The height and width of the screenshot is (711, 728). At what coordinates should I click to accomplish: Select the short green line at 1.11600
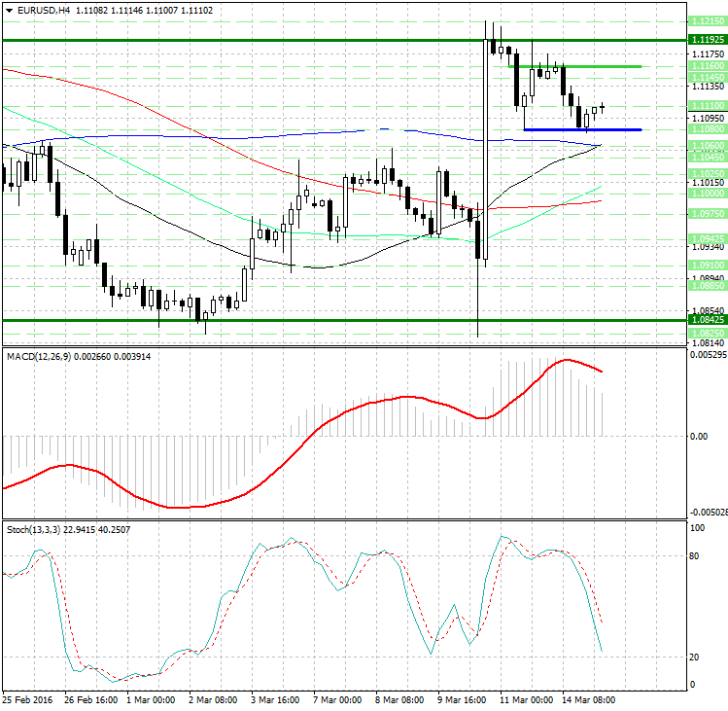575,66
